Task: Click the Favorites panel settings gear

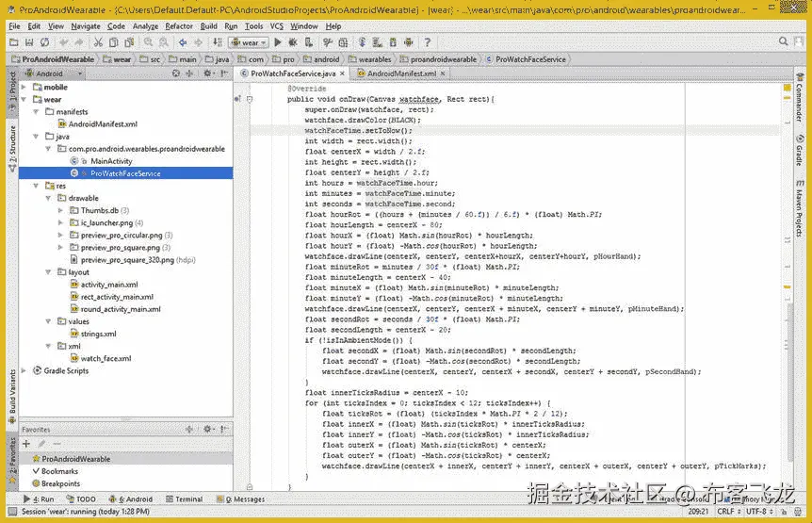Action: [x=207, y=429]
